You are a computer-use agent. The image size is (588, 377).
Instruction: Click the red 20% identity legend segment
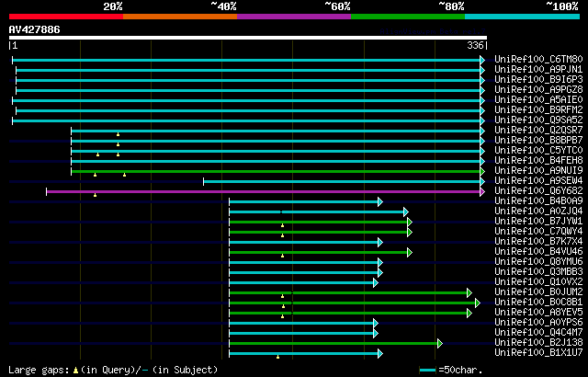66,17
